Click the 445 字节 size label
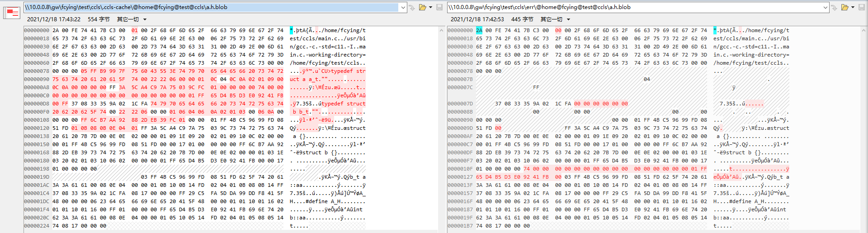The width and height of the screenshot is (868, 233). (x=522, y=19)
